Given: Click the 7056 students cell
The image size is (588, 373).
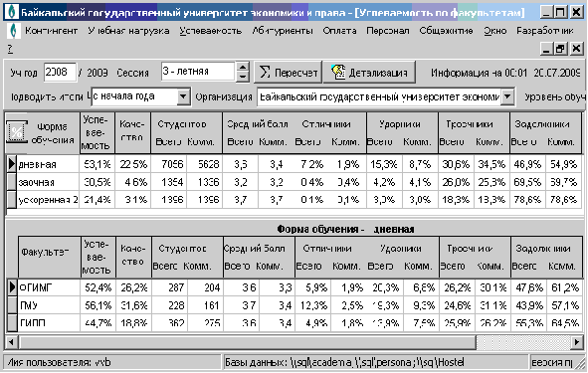Looking at the screenshot, I should tap(169, 164).
